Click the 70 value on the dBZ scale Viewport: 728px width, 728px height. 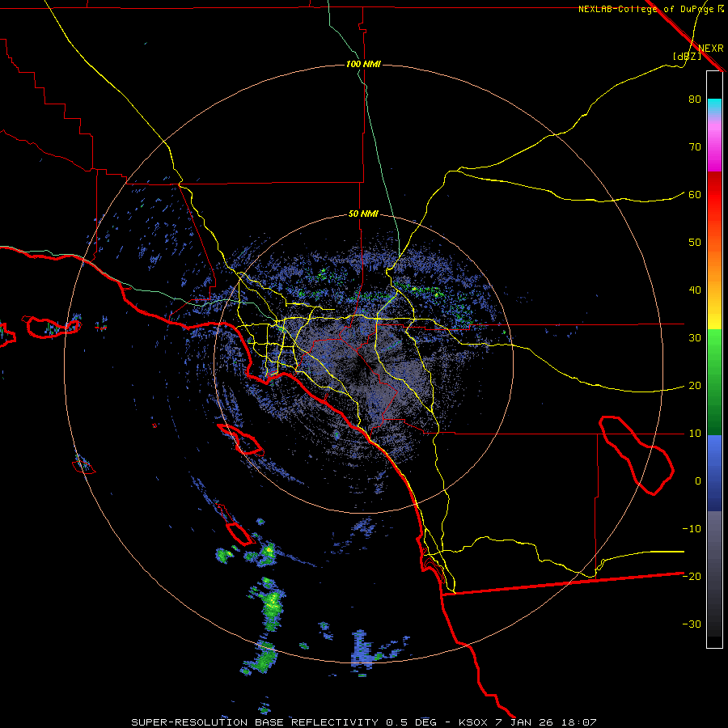695,147
